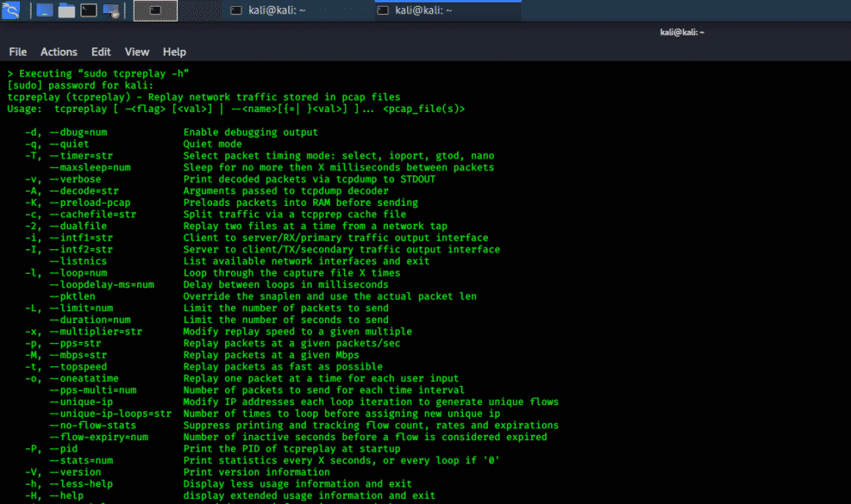Click the '--maxsleep=num' option text

90,167
